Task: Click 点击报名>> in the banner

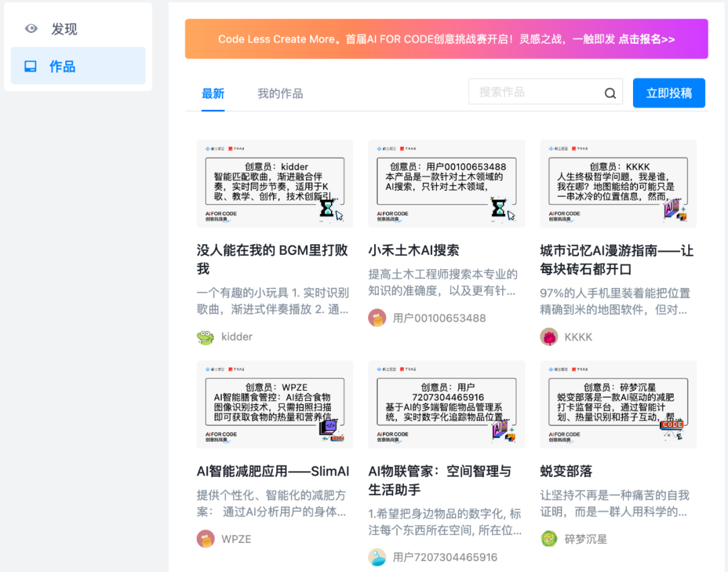Action: 646,39
